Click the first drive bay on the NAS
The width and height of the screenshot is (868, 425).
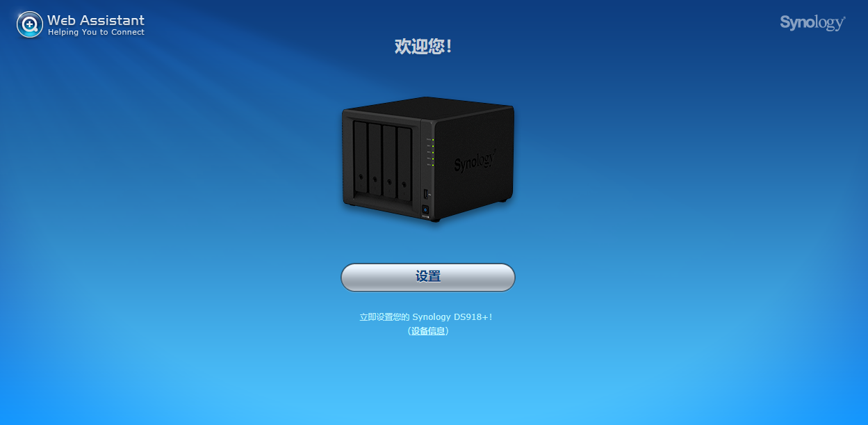pyautogui.click(x=360, y=158)
